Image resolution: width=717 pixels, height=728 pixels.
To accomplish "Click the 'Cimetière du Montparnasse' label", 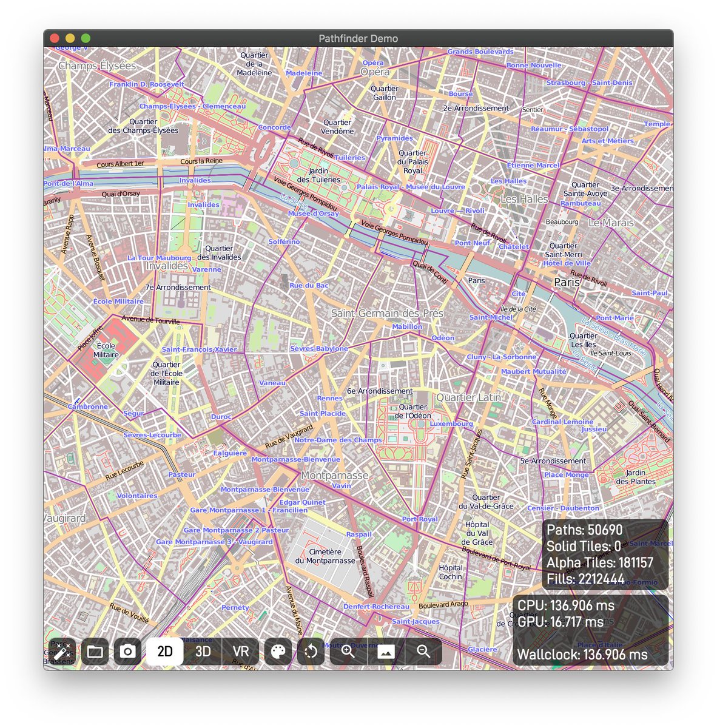I will [x=325, y=556].
